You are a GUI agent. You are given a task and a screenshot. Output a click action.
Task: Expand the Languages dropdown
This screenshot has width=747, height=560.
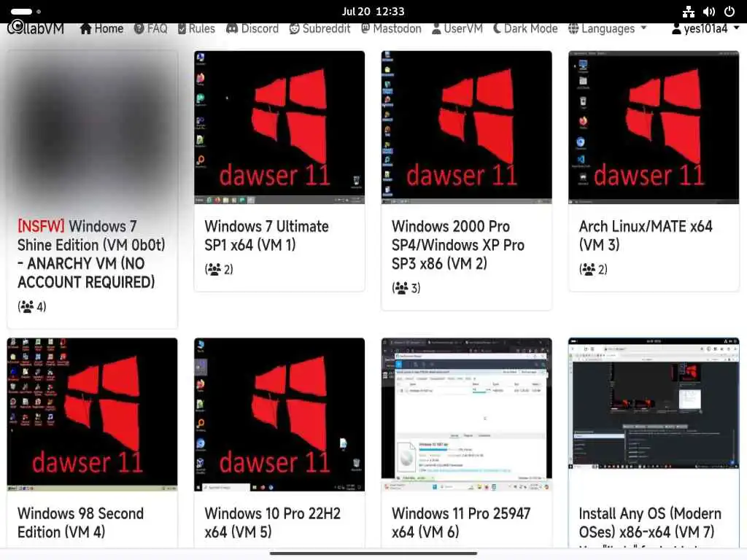tap(608, 28)
